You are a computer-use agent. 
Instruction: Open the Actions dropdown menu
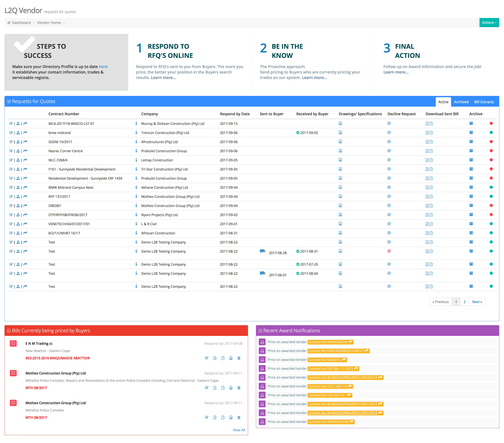coord(489,22)
